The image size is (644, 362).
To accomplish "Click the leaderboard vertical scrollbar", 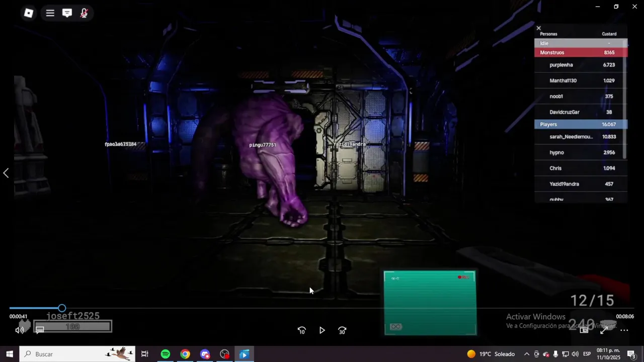I will coord(625,101).
